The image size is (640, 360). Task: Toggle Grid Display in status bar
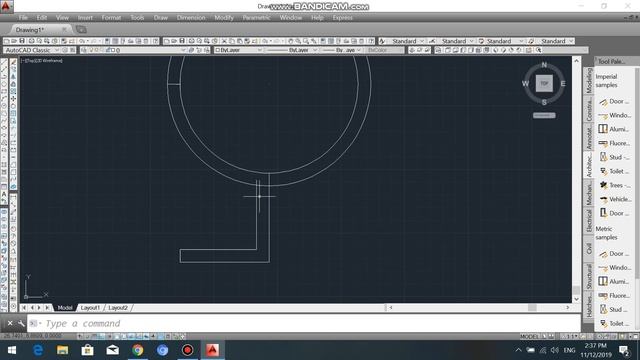pyautogui.click(x=95, y=336)
